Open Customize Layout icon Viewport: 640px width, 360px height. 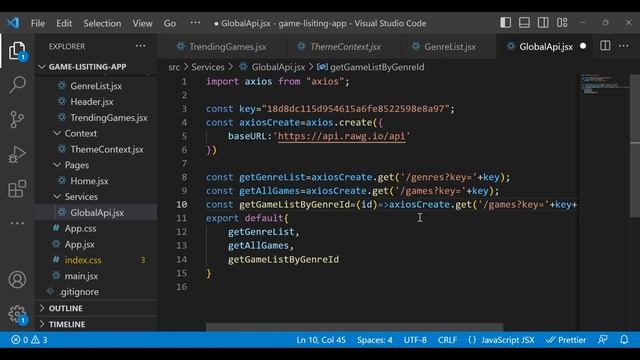pyautogui.click(x=562, y=23)
